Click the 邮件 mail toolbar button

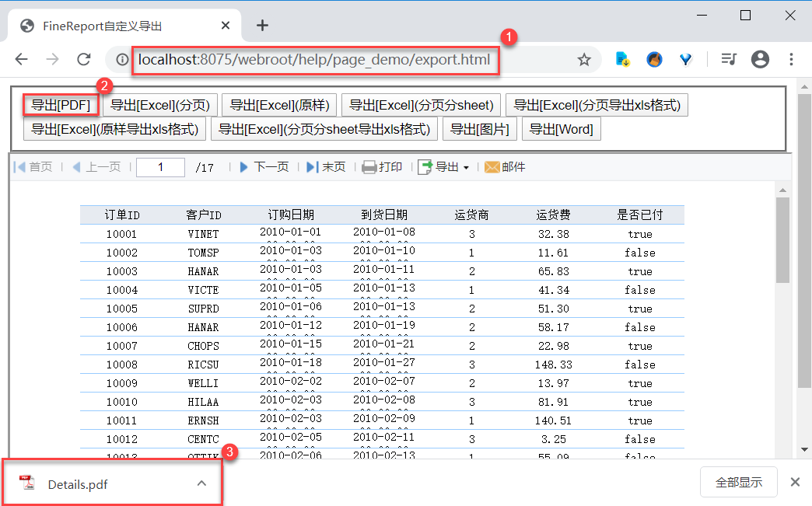click(505, 167)
